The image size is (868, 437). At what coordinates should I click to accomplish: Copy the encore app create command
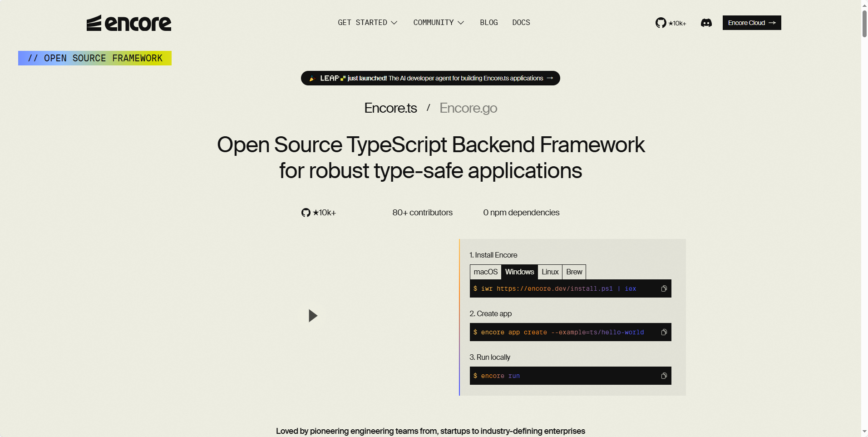[x=664, y=333]
